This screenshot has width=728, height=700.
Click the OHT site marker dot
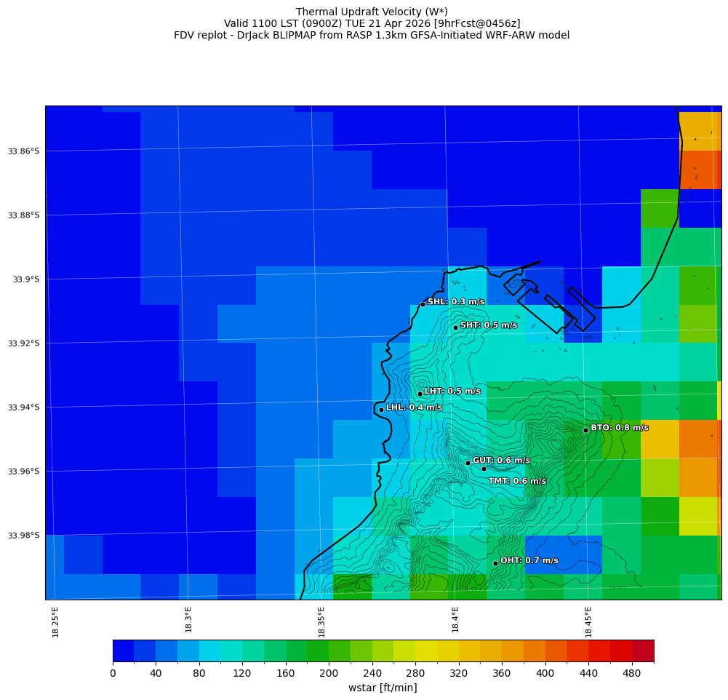pyautogui.click(x=495, y=563)
